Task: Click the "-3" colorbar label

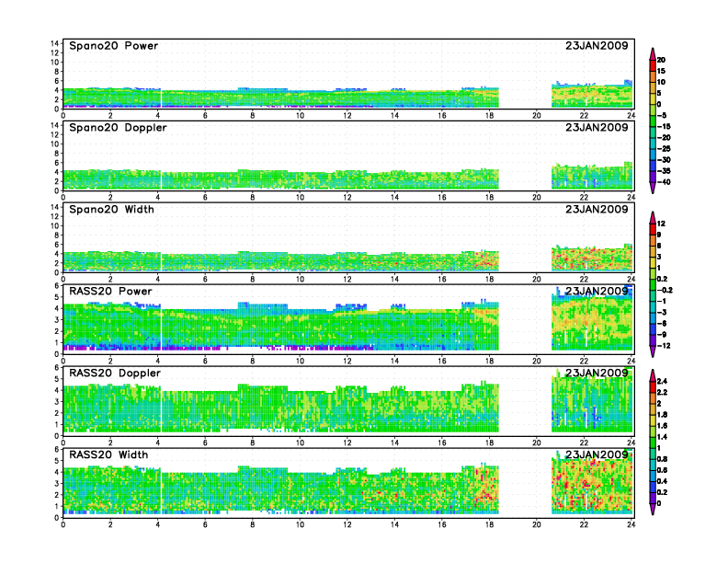Action: click(662, 313)
